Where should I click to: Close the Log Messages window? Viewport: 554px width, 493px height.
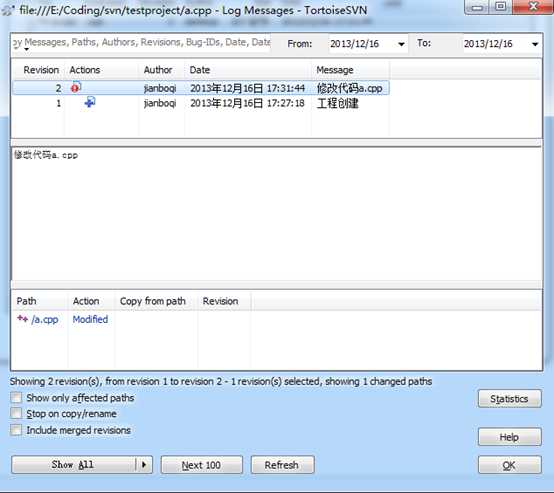(534, 7)
